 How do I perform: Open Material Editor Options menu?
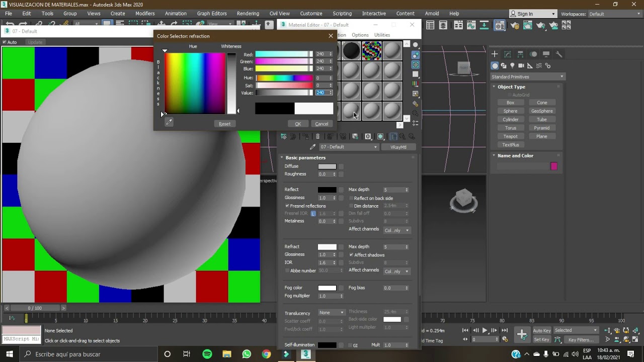click(360, 35)
